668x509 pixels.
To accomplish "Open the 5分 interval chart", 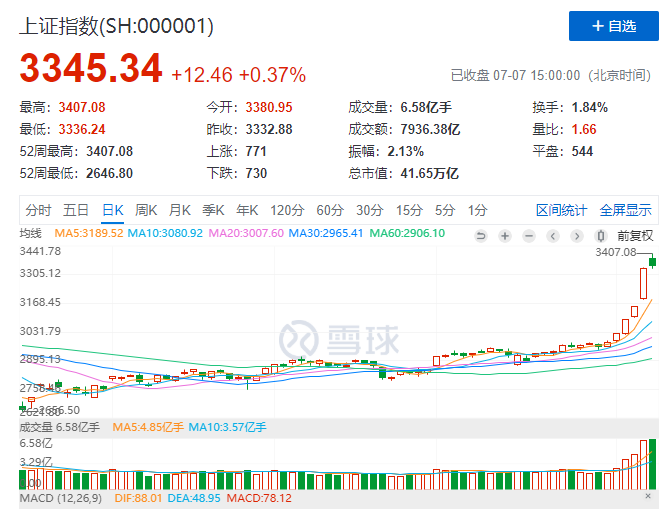I will tap(445, 210).
